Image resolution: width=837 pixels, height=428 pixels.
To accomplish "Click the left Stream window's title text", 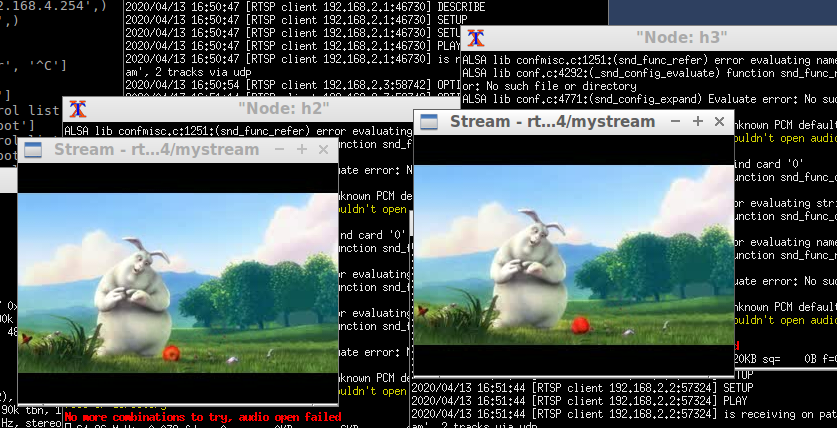I will point(156,150).
